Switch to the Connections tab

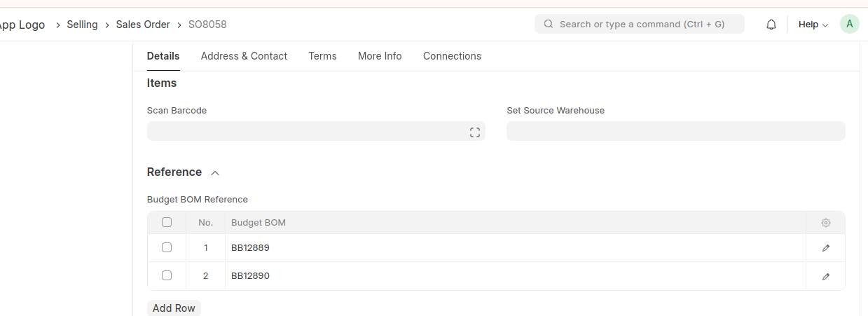pos(452,56)
